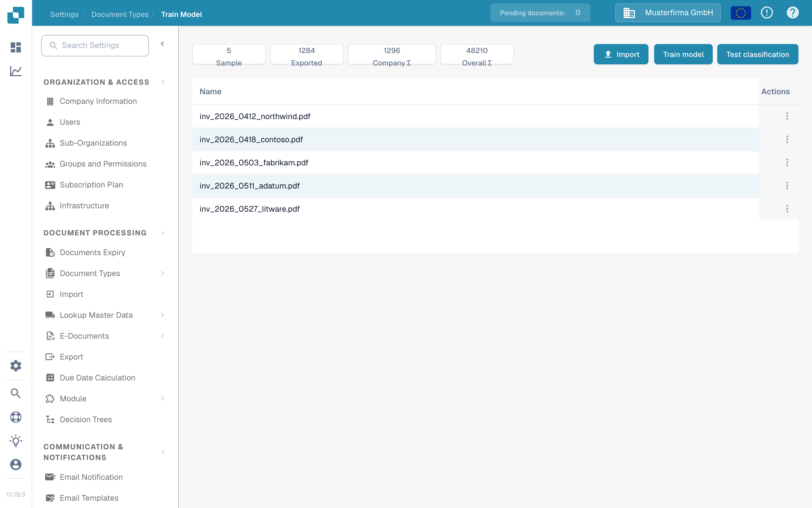Expand the Module submenu
812x508 pixels.
(162, 398)
